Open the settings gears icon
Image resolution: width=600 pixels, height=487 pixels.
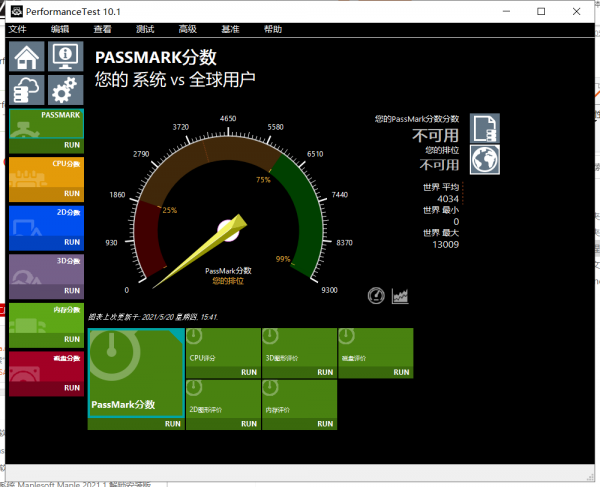[x=66, y=90]
